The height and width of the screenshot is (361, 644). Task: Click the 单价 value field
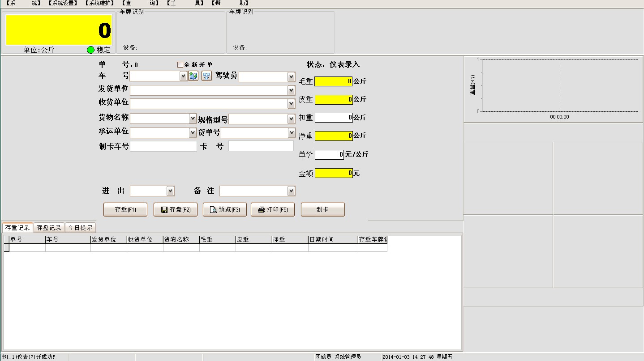(330, 155)
